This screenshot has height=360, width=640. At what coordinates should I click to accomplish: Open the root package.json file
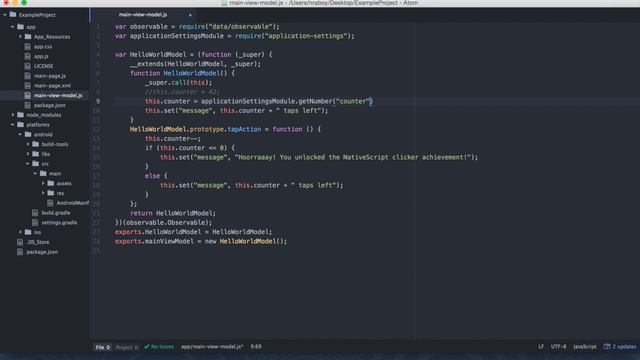point(42,252)
